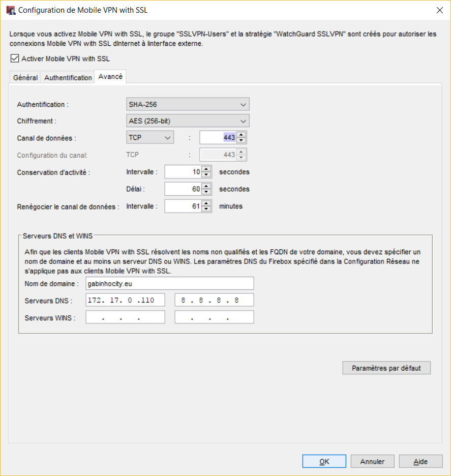This screenshot has width=451, height=476.
Task: Decrease the Délai seconds value
Action: (206, 192)
